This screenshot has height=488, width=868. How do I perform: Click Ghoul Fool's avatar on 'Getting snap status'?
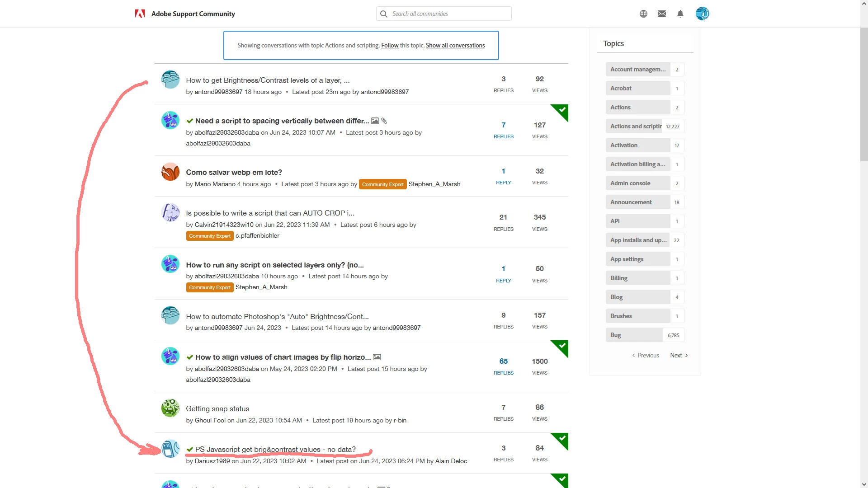point(170,408)
